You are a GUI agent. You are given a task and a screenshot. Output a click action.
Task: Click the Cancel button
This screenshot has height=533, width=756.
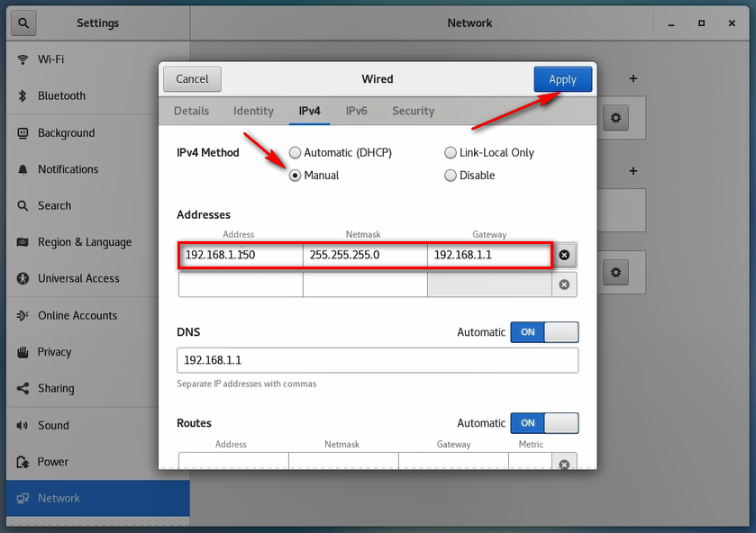click(192, 79)
